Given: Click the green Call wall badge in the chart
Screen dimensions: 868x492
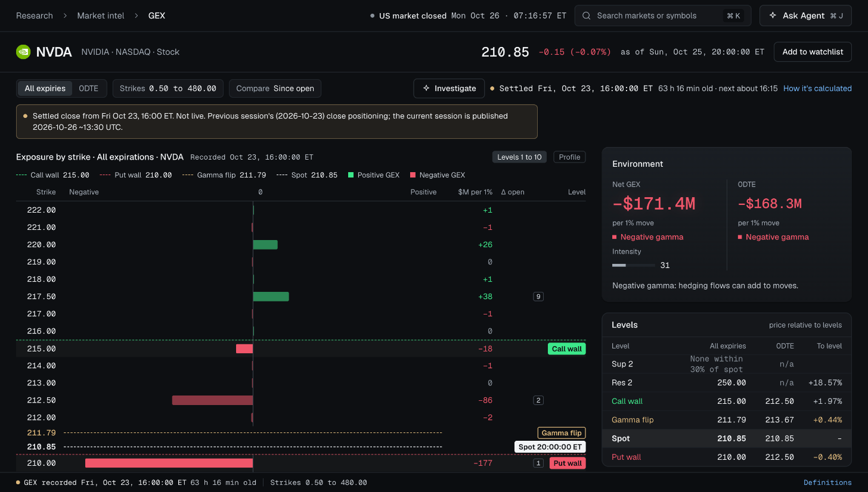Looking at the screenshot, I should (x=566, y=349).
